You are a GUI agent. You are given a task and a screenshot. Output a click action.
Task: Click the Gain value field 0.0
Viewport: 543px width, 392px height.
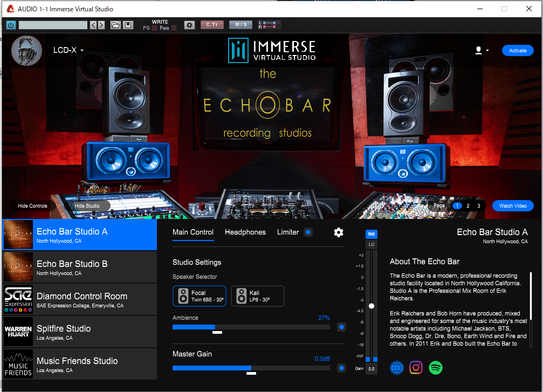click(372, 369)
